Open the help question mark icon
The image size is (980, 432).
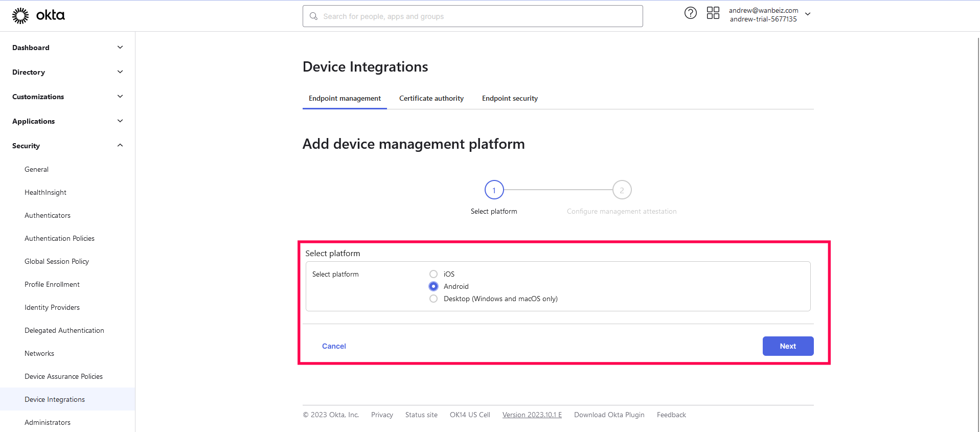[x=690, y=13]
